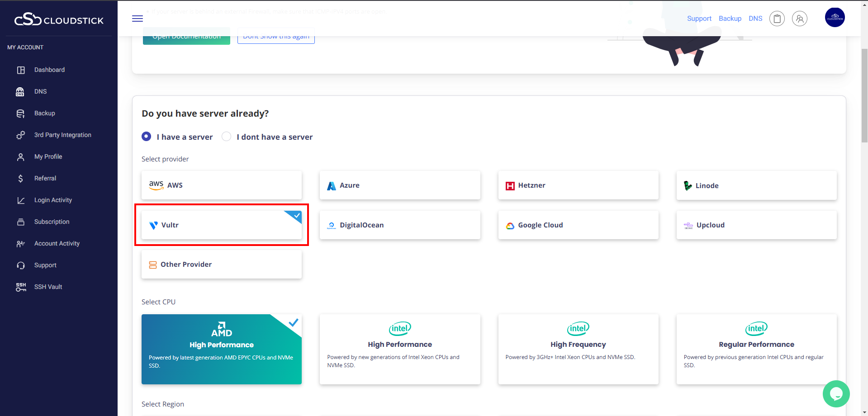Choose "I dont have a server" option
The height and width of the screenshot is (416, 868).
tap(227, 137)
